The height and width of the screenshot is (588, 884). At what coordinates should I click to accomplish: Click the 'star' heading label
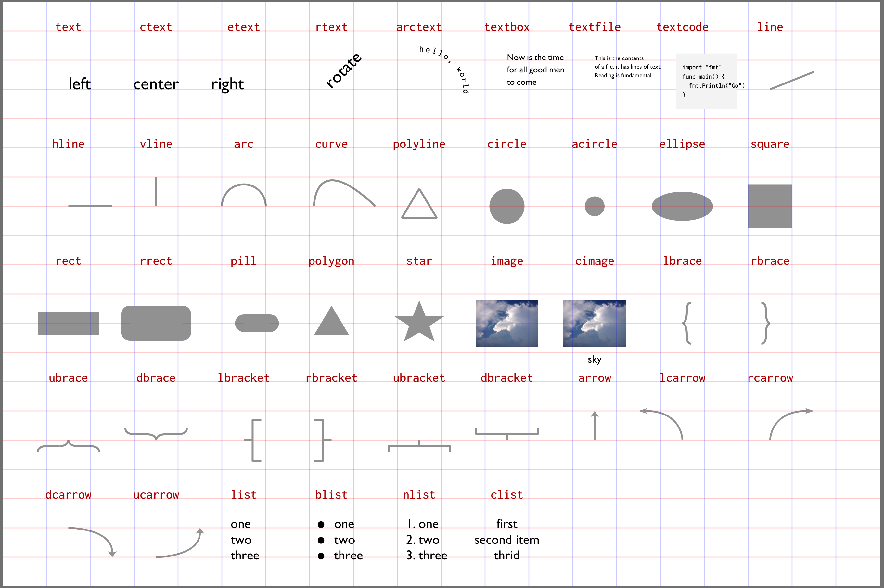pyautogui.click(x=419, y=261)
